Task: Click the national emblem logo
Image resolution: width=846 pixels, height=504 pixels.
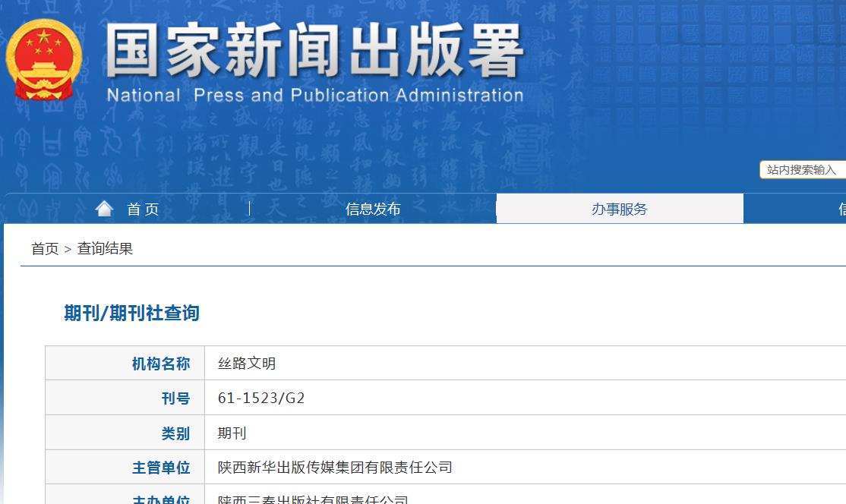Action: coord(43,60)
